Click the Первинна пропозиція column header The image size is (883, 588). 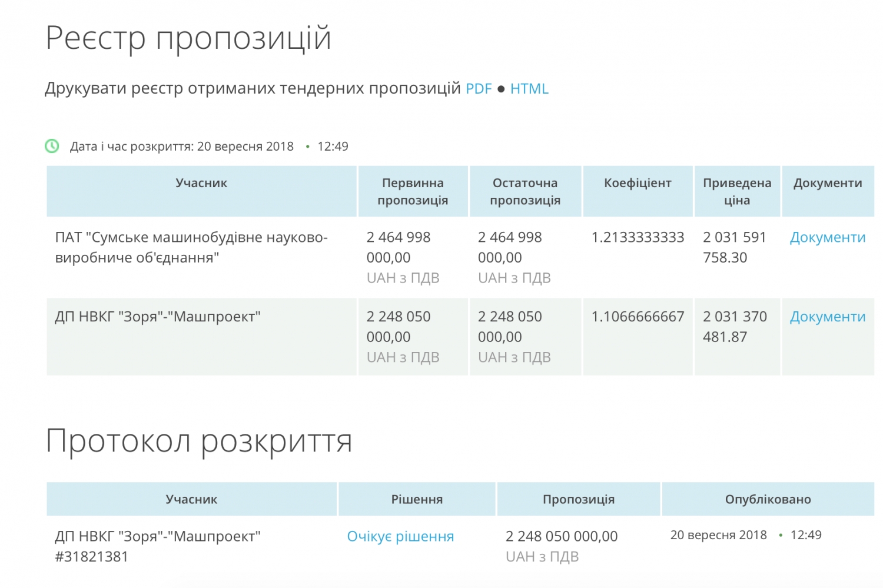tap(413, 191)
